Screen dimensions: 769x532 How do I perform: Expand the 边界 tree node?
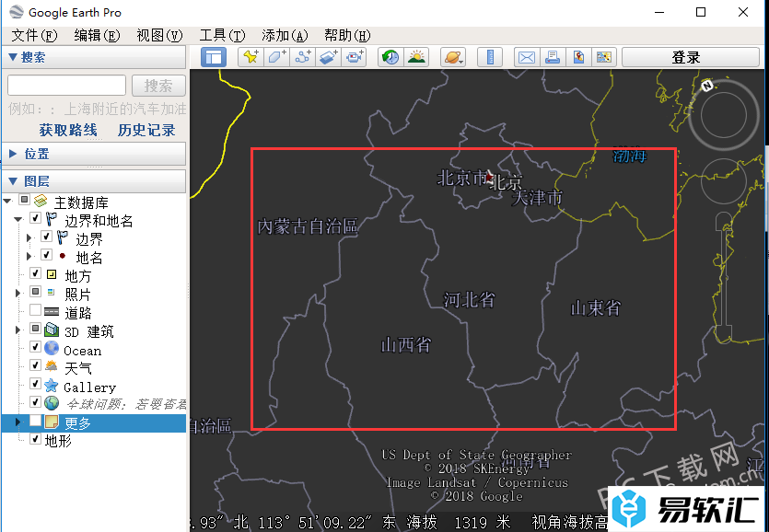click(29, 237)
